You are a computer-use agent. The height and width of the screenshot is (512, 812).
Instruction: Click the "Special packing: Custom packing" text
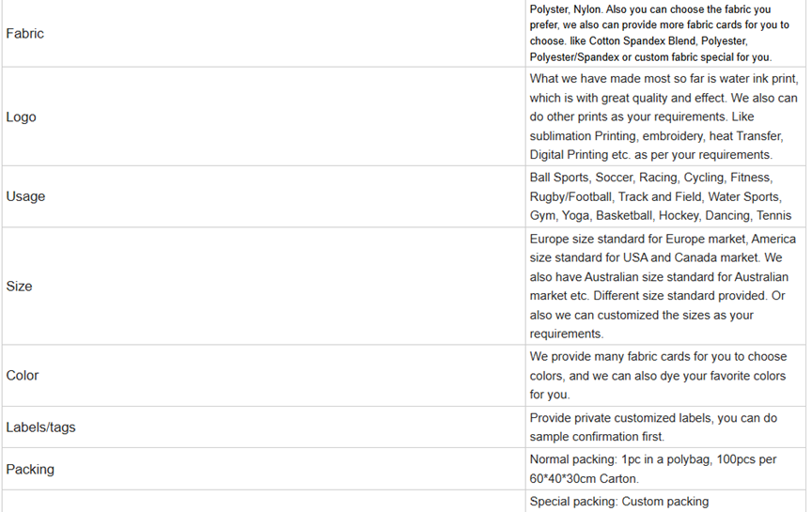click(x=619, y=502)
